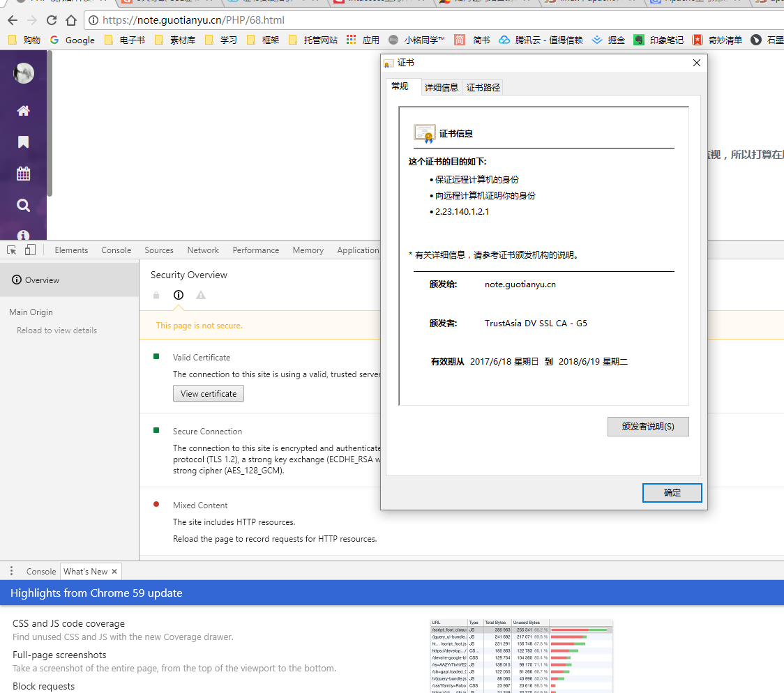Select Overview in the Security panel

(70, 280)
